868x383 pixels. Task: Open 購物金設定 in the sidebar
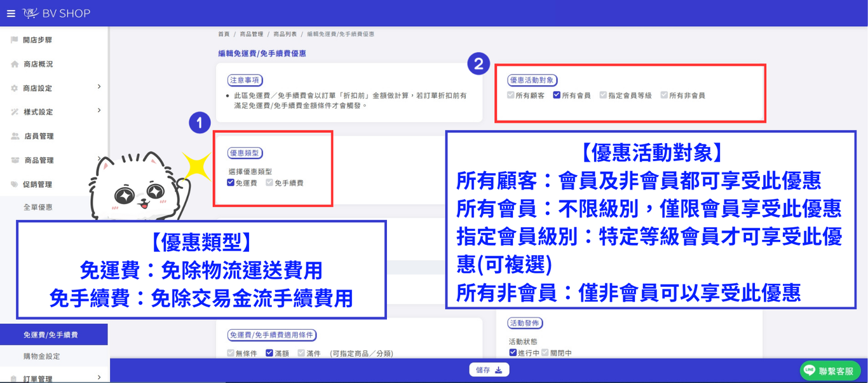41,356
